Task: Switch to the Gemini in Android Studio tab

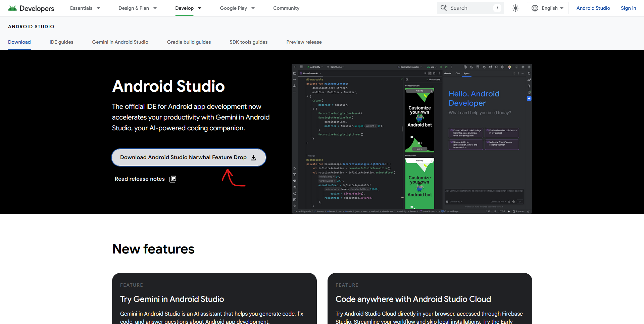Action: pos(120,42)
